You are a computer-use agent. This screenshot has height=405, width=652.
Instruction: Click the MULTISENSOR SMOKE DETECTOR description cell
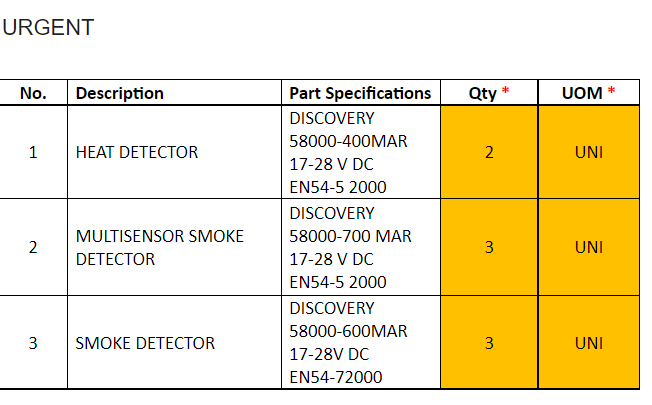[x=160, y=247]
